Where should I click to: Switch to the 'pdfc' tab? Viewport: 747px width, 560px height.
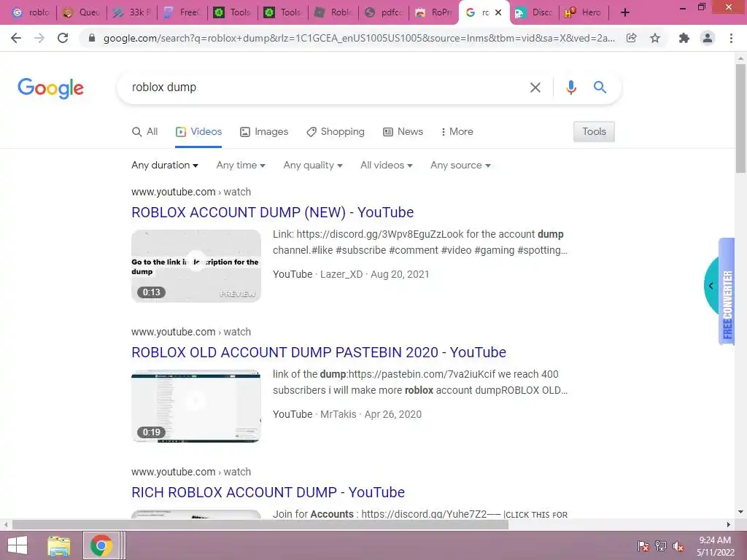pyautogui.click(x=384, y=12)
